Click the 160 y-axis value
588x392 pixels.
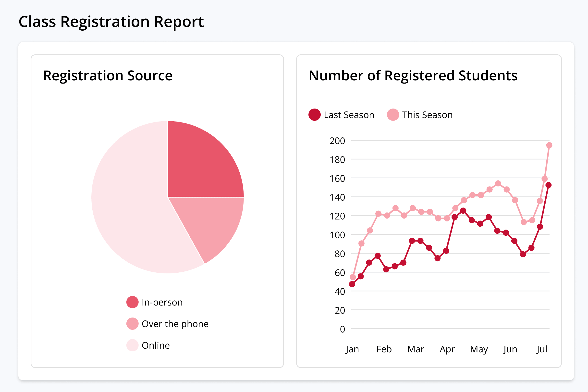[337, 179]
